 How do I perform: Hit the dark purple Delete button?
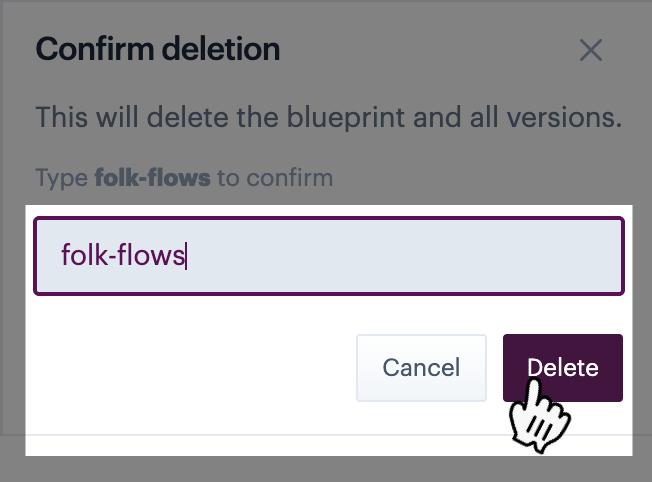coord(562,367)
